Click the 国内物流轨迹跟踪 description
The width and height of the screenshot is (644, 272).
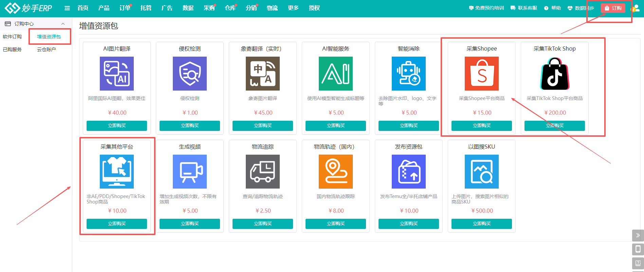pyautogui.click(x=336, y=196)
